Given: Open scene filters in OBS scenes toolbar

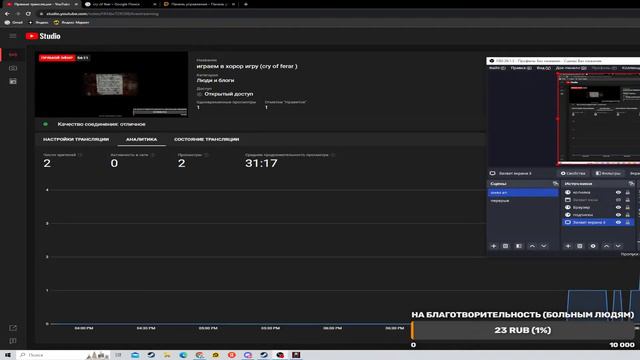Looking at the screenshot, I should click(519, 246).
